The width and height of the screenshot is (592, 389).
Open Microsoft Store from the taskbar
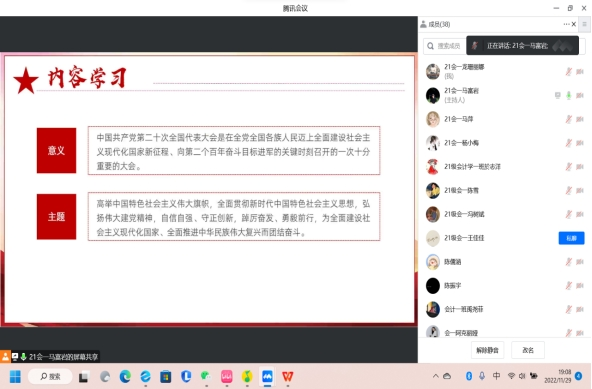[x=166, y=377]
